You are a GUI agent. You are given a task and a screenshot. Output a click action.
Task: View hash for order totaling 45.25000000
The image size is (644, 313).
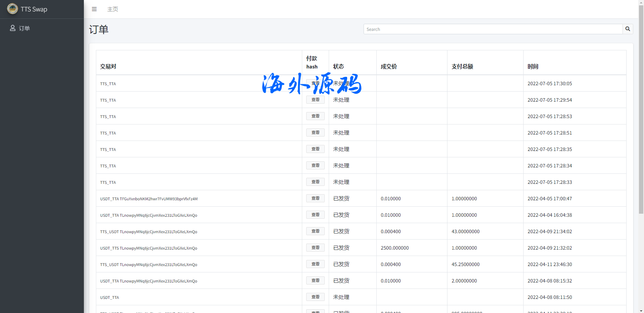click(x=315, y=264)
